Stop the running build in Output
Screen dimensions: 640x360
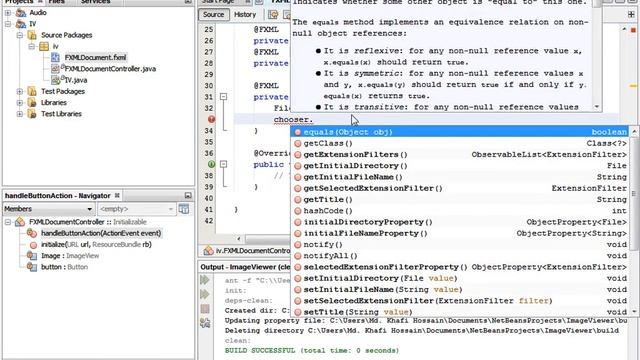pos(205,309)
